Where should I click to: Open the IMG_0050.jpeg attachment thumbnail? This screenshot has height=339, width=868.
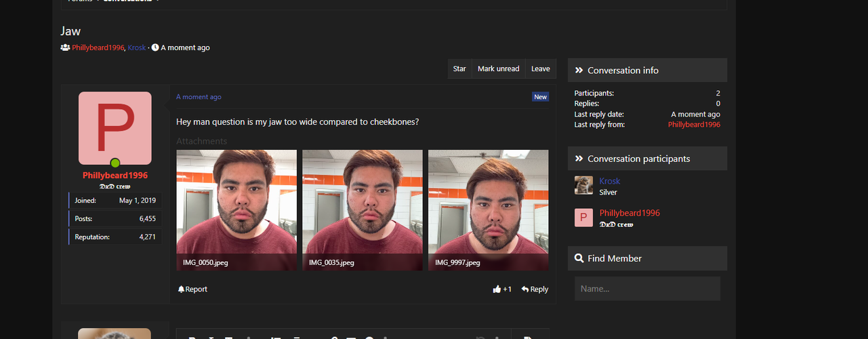236,210
